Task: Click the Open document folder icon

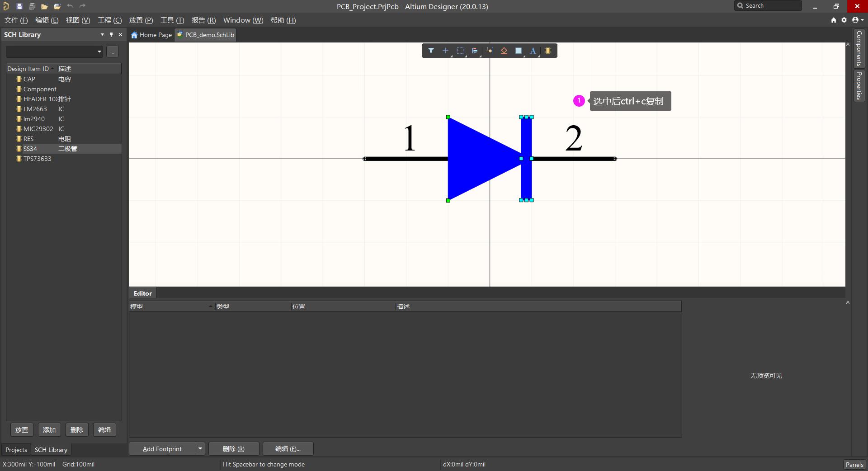Action: [44, 6]
